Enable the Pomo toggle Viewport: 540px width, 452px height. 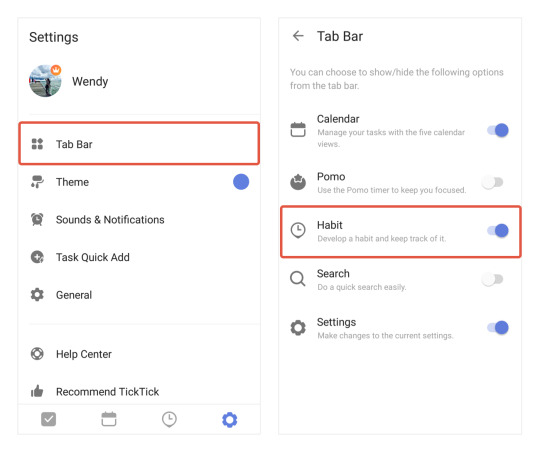point(492,182)
